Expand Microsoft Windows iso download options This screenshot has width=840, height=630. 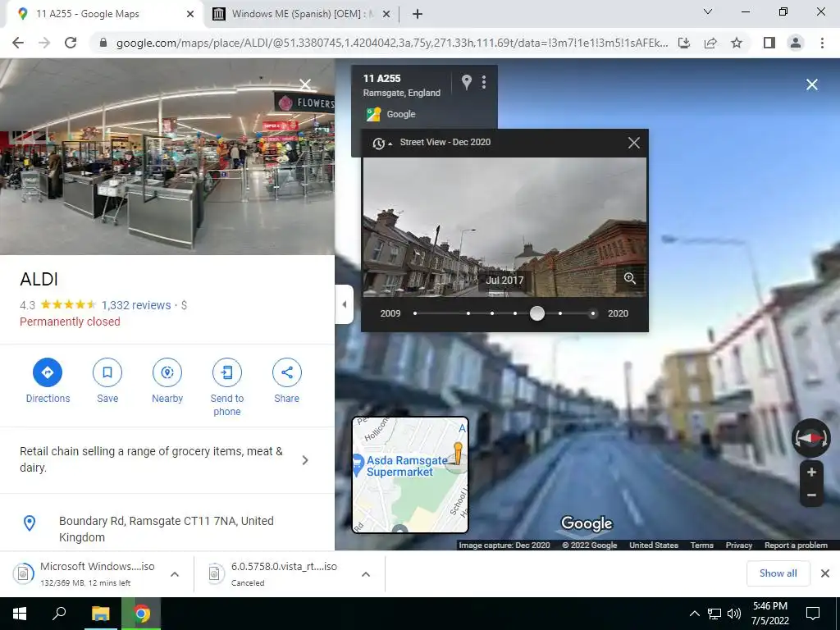[x=175, y=574]
